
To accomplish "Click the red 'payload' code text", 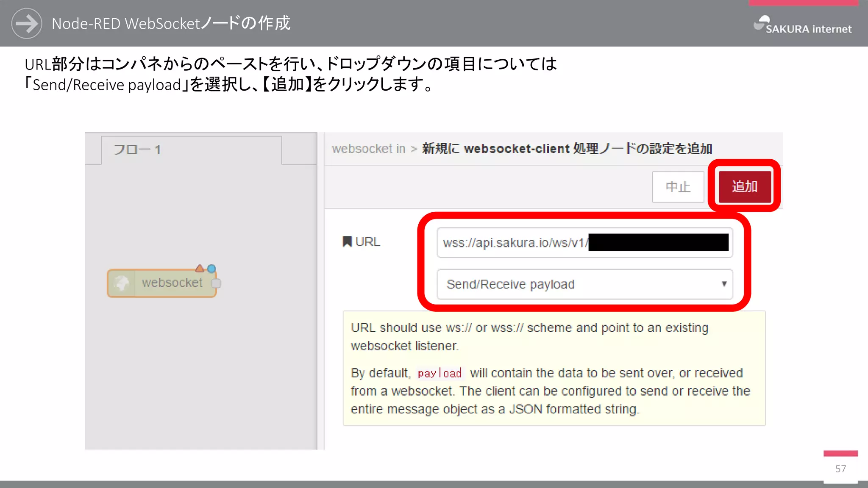I will (x=440, y=373).
